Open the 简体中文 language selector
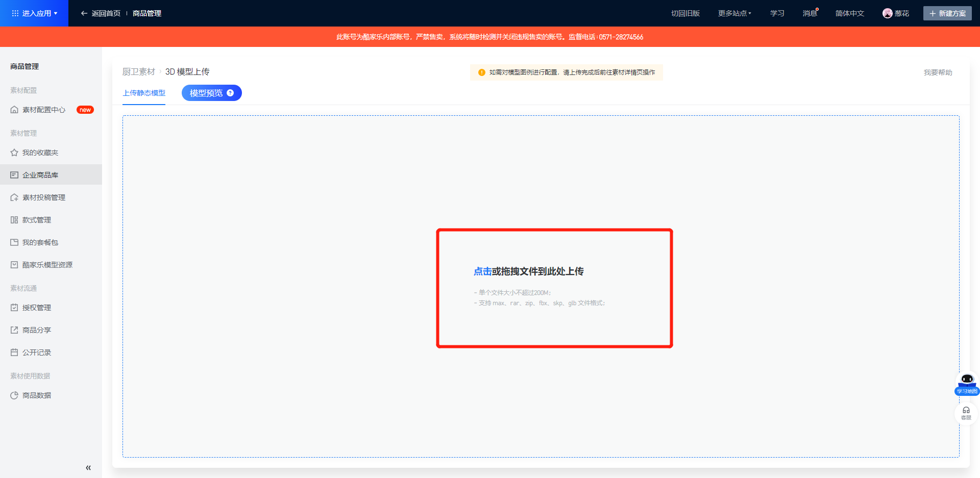 tap(849, 13)
